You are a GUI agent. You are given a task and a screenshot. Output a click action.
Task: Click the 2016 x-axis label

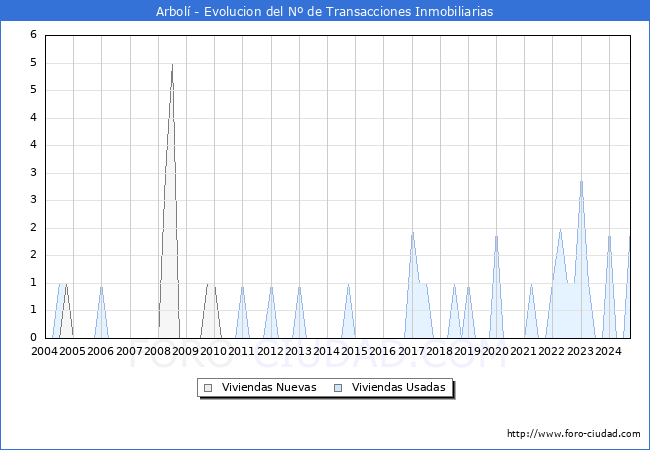tap(382, 351)
